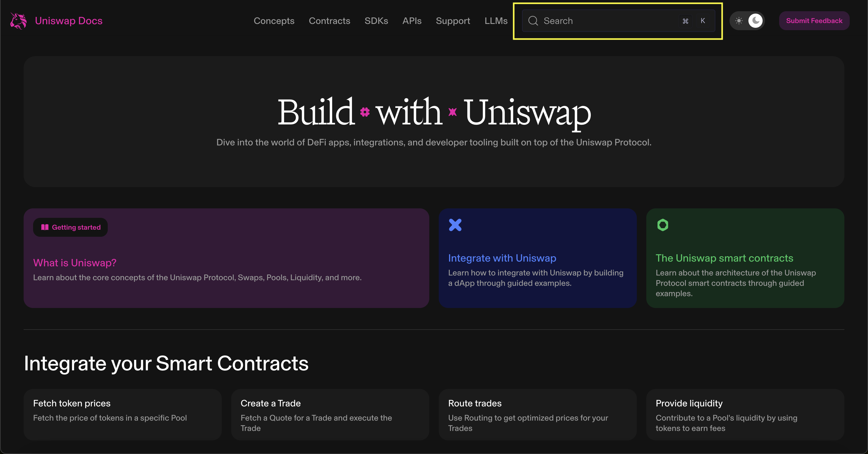Open the What is Uniswap? link
Image resolution: width=868 pixels, height=454 pixels.
(x=74, y=263)
